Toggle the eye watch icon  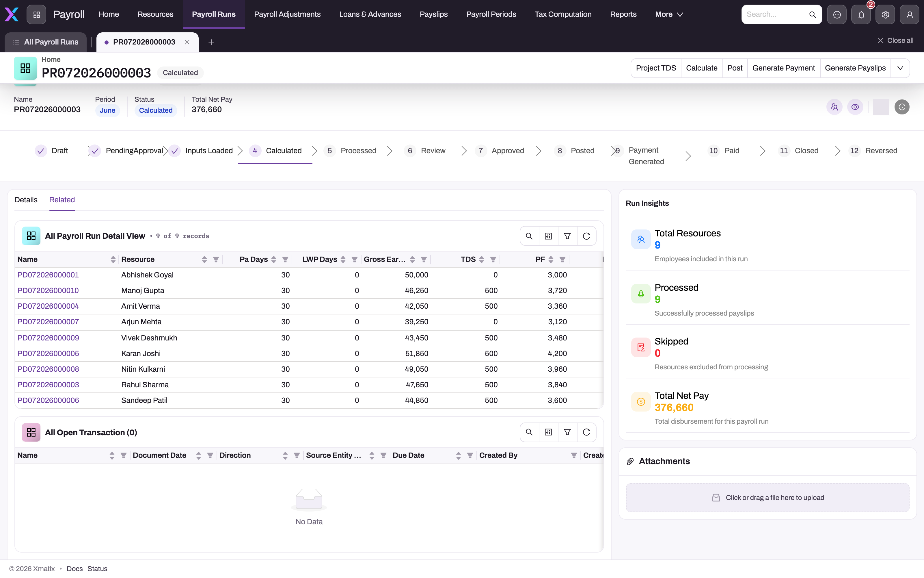tap(855, 107)
